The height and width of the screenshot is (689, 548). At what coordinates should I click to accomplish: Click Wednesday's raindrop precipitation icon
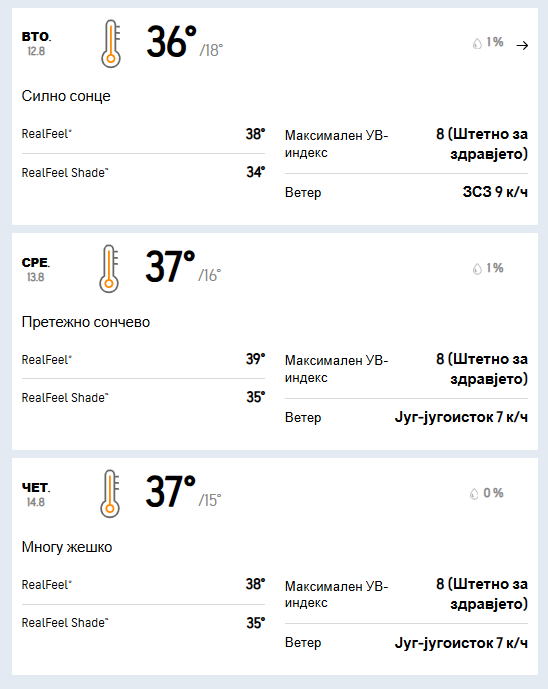477,268
